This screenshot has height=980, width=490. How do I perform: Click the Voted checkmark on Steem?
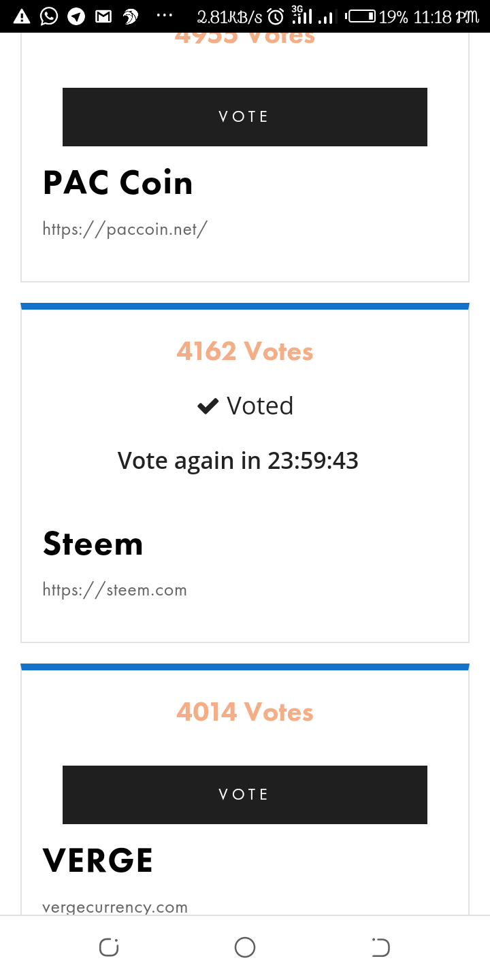pyautogui.click(x=207, y=406)
